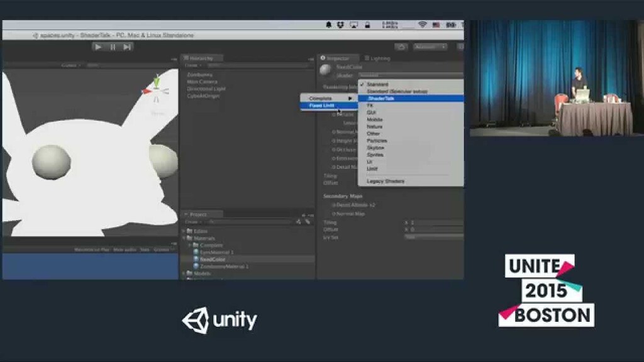Image resolution: width=644 pixels, height=362 pixels.
Task: Open the GUI shader category
Action: (411, 112)
